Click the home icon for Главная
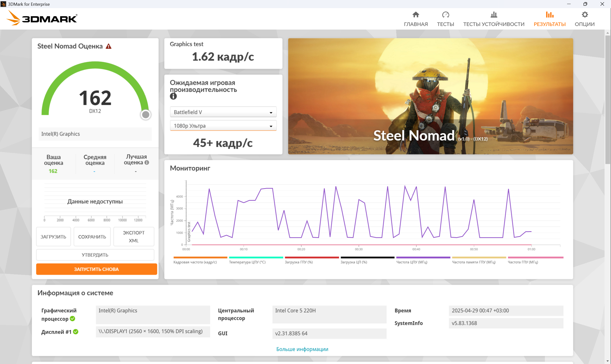The image size is (611, 364). click(x=416, y=15)
